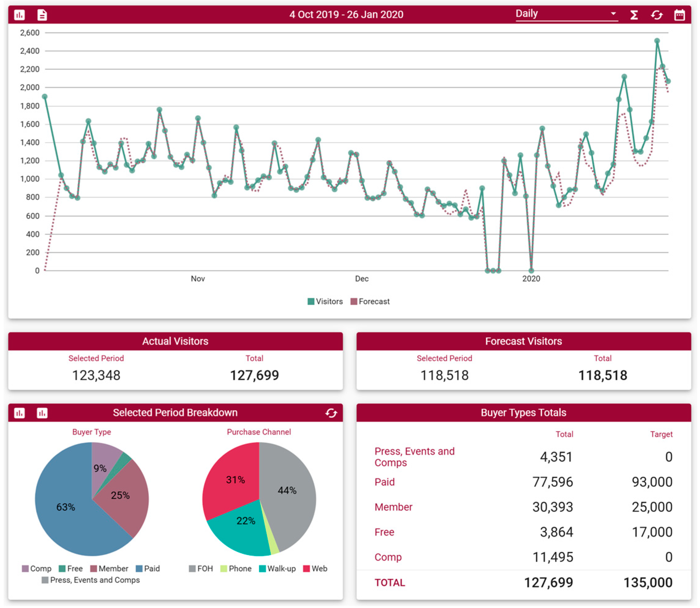Click the Daily dropdown arrow
The width and height of the screenshot is (700, 608).
click(613, 14)
